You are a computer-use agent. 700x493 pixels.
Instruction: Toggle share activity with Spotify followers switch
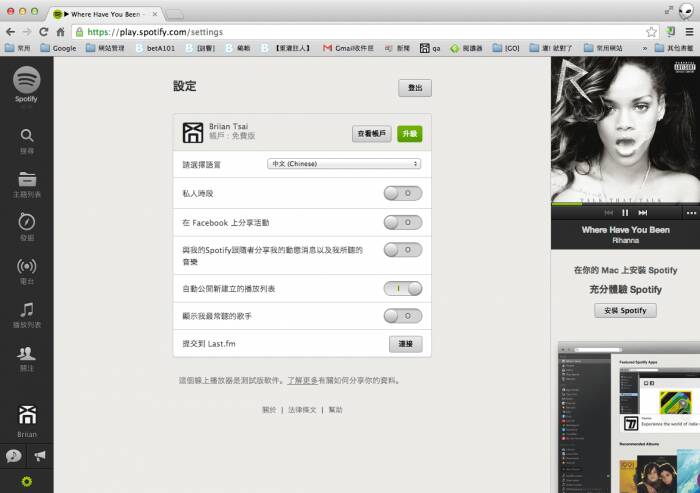point(403,250)
